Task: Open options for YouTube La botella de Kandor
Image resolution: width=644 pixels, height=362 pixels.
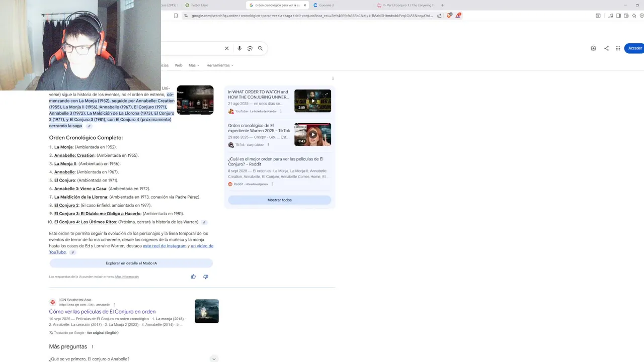Action: (281, 111)
